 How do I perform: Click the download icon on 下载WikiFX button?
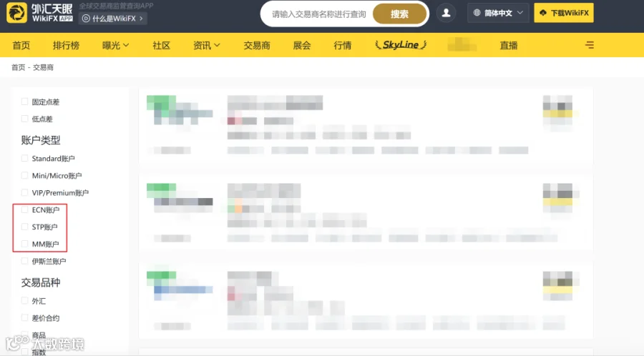543,13
